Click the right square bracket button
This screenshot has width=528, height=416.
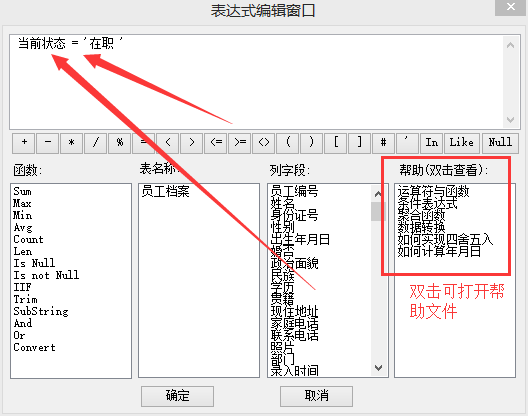(x=359, y=143)
